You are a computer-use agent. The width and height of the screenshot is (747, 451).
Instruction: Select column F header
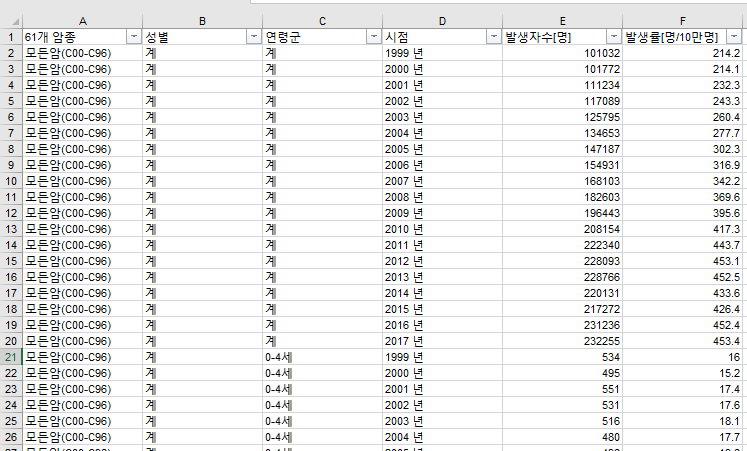(683, 21)
